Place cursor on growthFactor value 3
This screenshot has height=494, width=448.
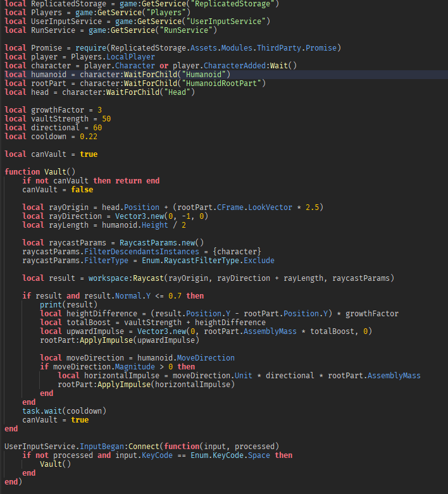[99, 110]
